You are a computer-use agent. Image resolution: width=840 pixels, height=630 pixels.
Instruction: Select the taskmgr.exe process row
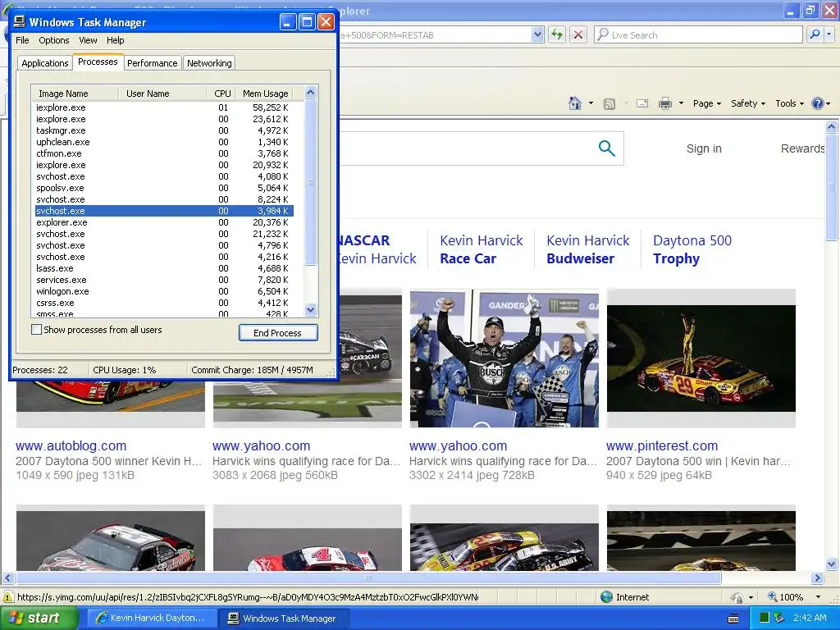coord(164,130)
